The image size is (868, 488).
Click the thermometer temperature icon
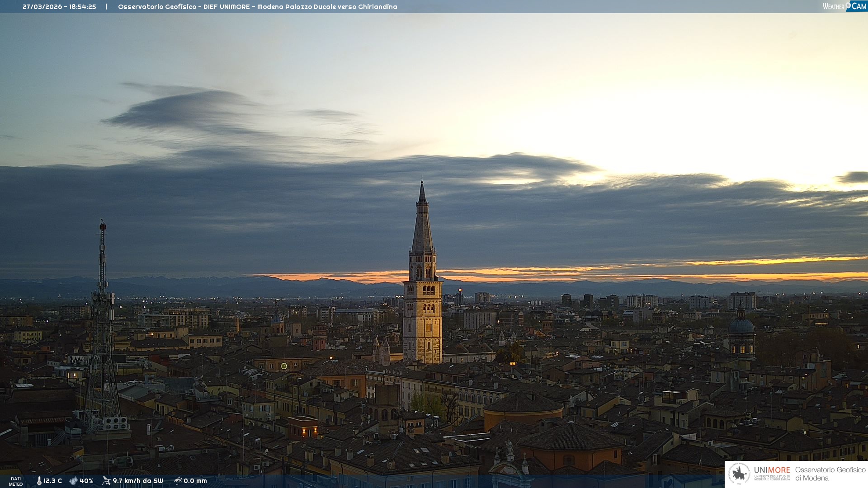point(39,481)
